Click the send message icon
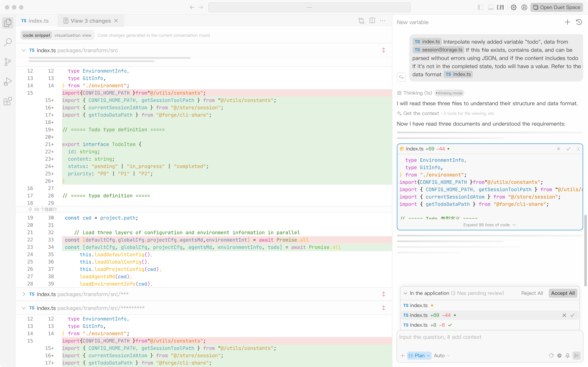 pyautogui.click(x=577, y=355)
